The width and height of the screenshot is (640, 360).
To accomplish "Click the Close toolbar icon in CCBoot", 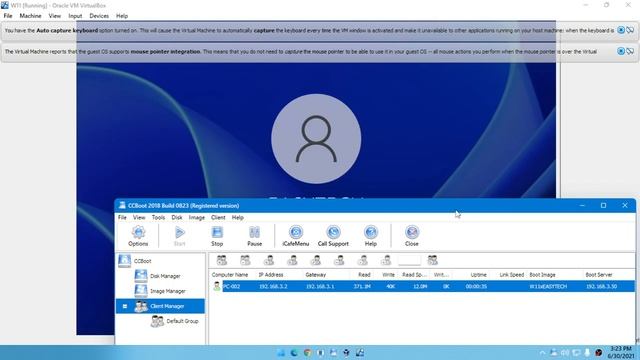I will click(411, 236).
